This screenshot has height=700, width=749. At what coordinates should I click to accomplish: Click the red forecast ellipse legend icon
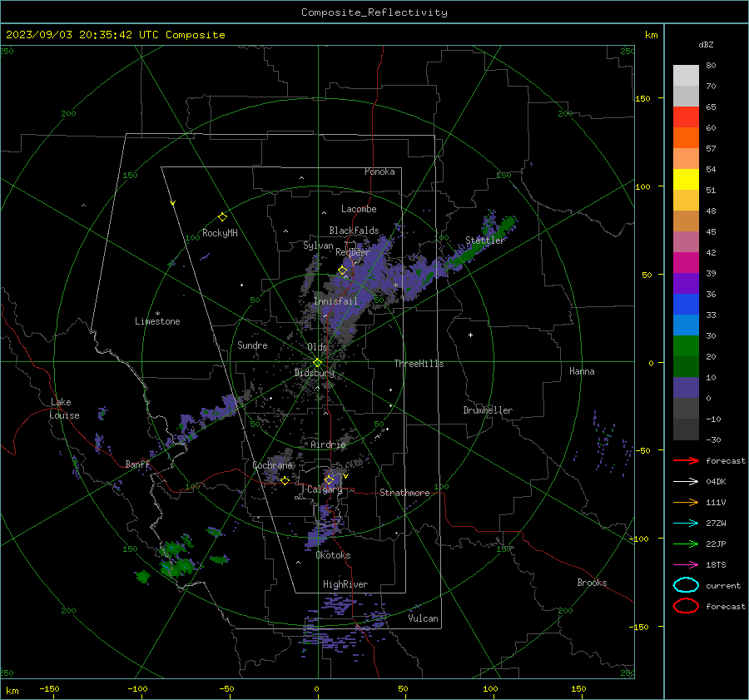686,606
